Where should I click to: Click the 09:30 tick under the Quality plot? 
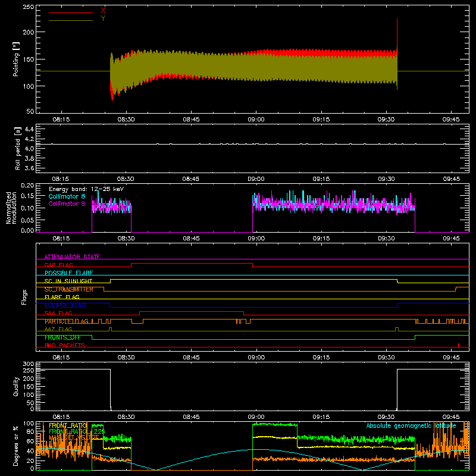click(x=386, y=417)
